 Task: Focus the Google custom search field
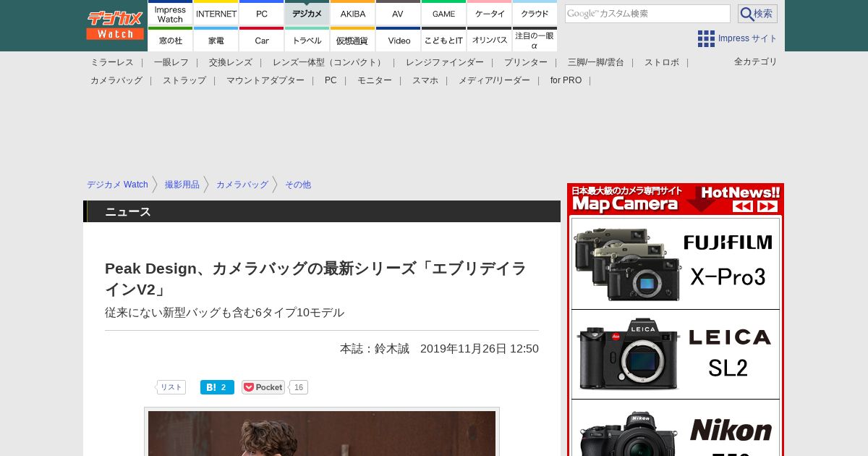647,14
